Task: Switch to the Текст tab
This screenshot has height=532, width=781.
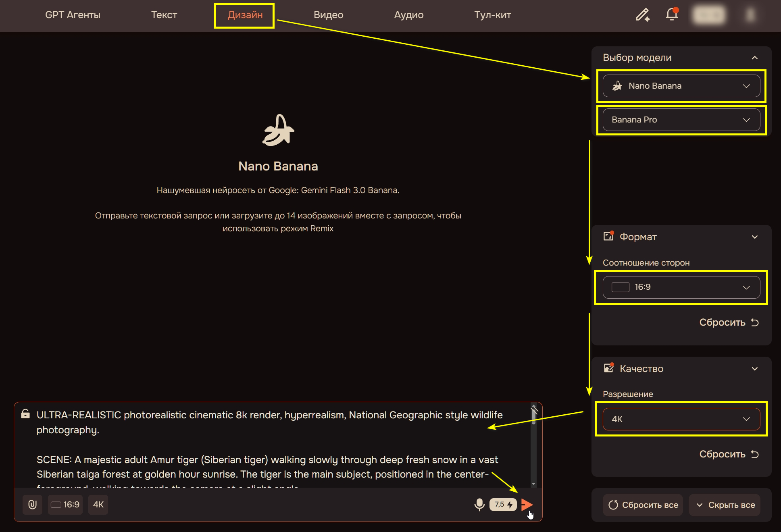Action: [164, 15]
